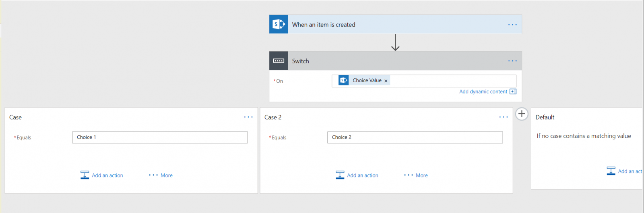
Task: Click More in the Case 2 panel
Action: point(416,175)
